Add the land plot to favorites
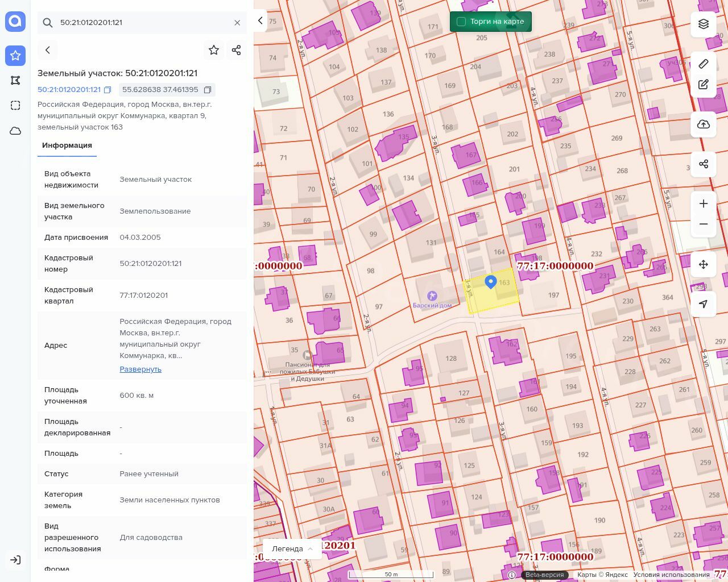Screen dimensions: 728x582 tap(214, 50)
